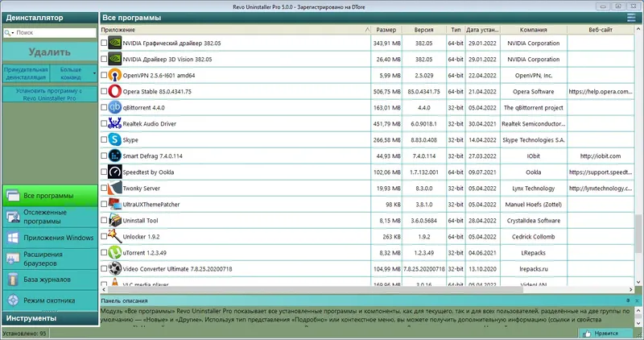Click the Нравится button

click(606, 334)
